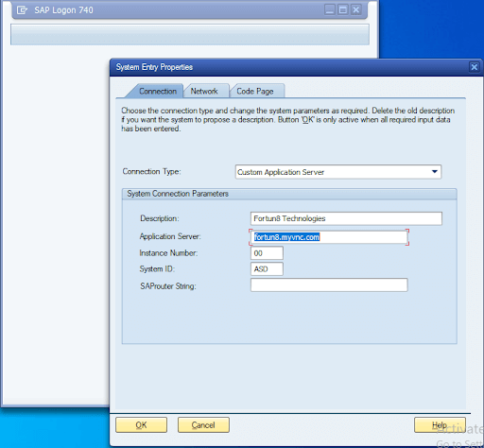Click the Application Server label
484x448 pixels.
170,236
